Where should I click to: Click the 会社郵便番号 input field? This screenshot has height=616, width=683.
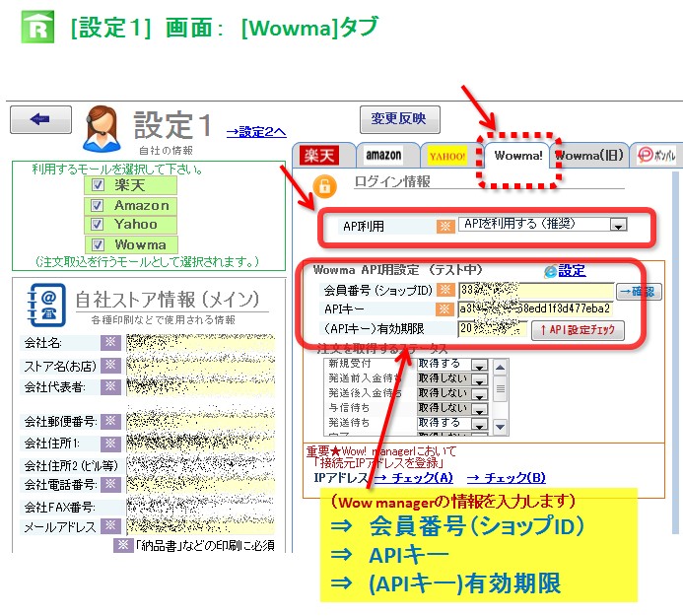pyautogui.click(x=201, y=421)
